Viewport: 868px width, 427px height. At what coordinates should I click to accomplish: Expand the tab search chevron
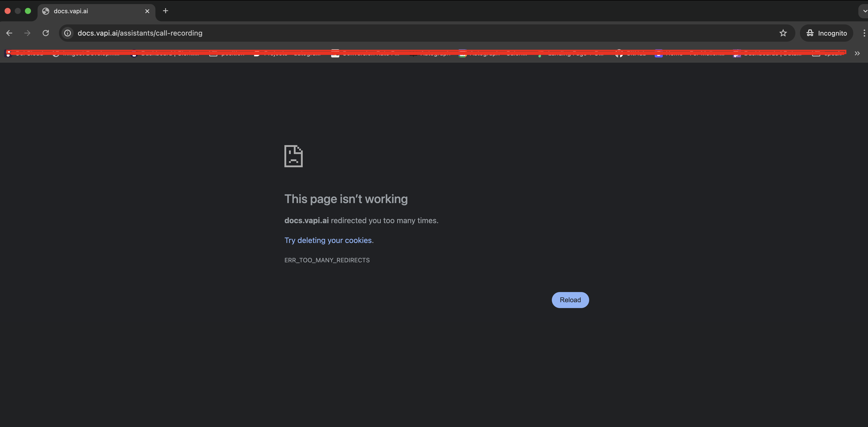[x=864, y=11]
